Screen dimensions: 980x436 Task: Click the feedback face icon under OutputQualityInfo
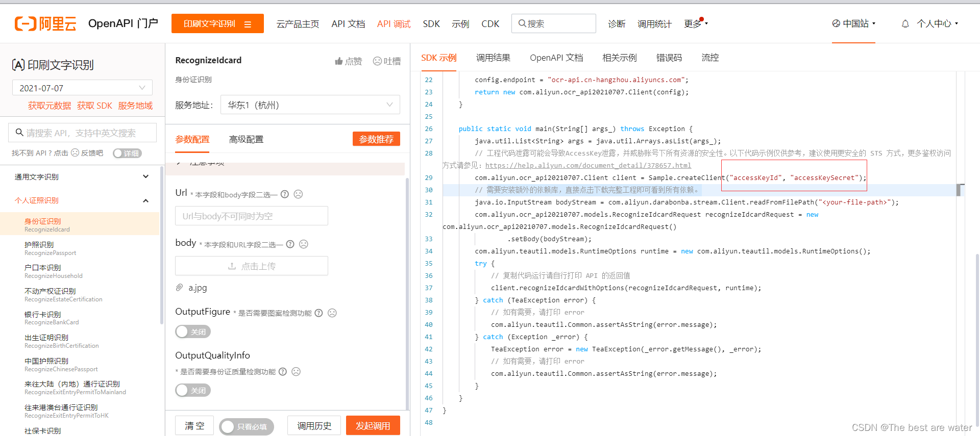296,372
